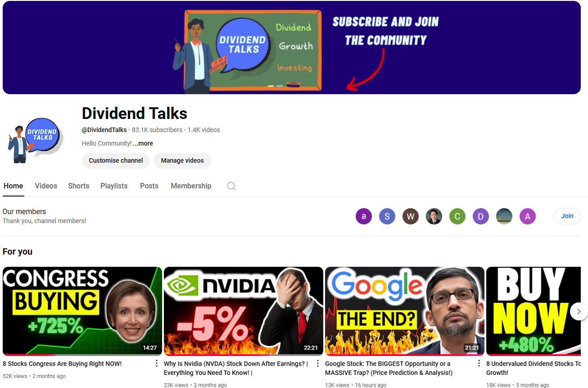Click the @DividendTalks handle link
The width and height of the screenshot is (588, 388).
coord(104,129)
